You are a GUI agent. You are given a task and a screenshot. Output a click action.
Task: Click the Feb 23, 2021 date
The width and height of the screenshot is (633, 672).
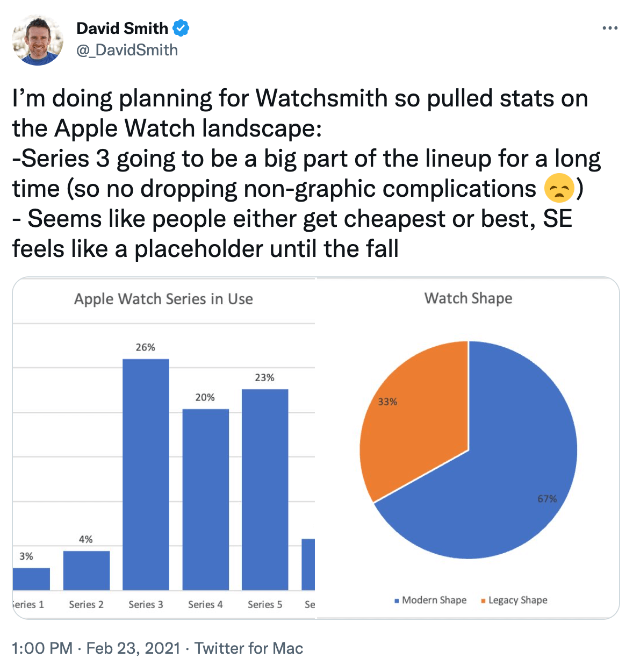pos(133,648)
